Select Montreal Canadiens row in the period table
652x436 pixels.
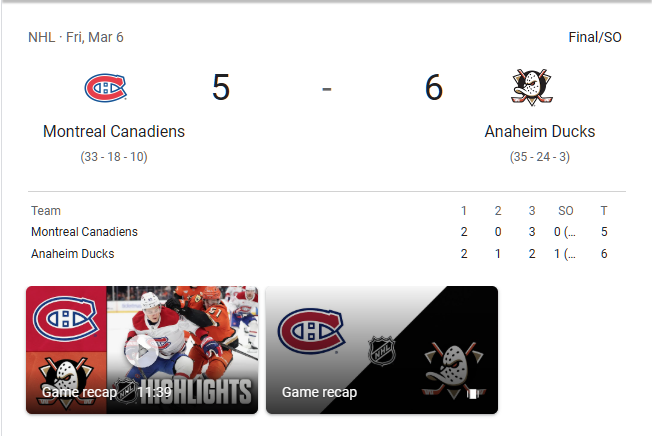[84, 232]
